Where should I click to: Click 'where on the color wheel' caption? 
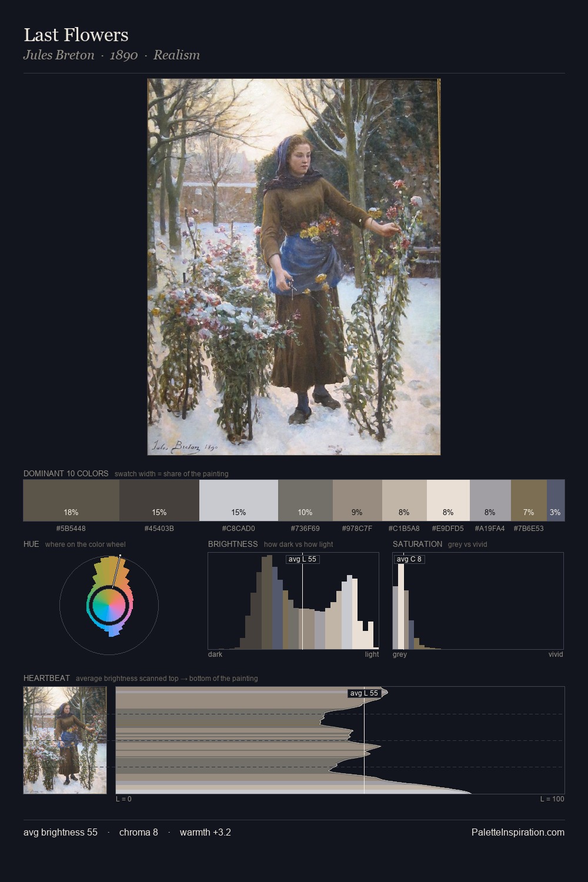[85, 544]
